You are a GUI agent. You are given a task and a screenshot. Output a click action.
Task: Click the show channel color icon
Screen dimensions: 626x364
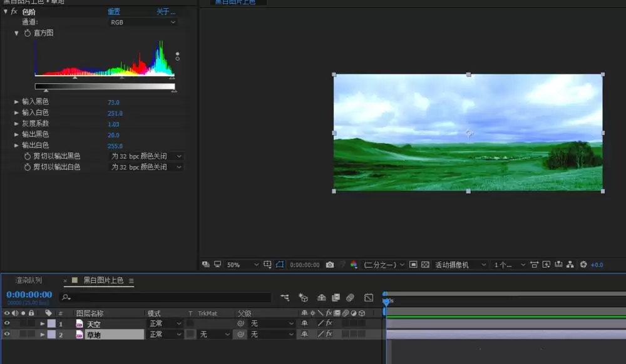354,265
